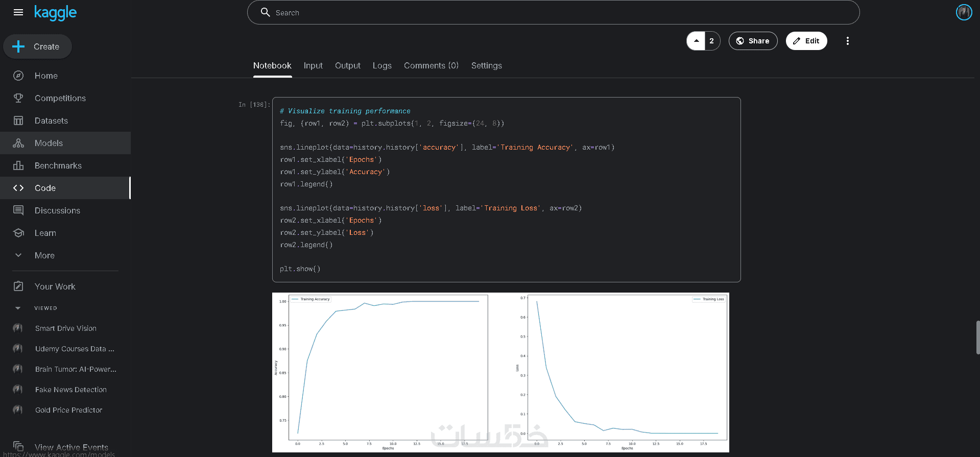Click the Discussions icon in sidebar
Image resolution: width=980 pixels, height=457 pixels.
pos(18,210)
